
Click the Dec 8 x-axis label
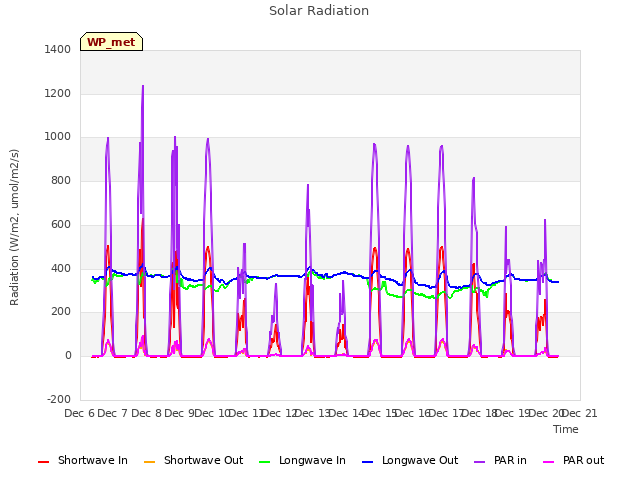pos(146,413)
